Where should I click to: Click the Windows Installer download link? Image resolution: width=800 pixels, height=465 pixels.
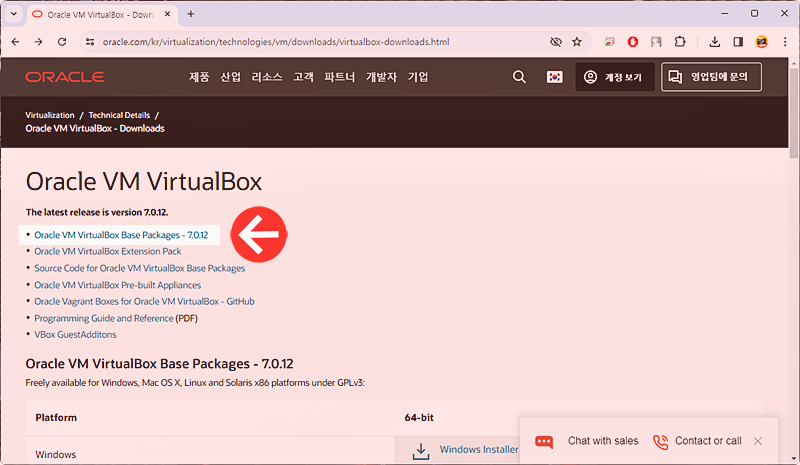[479, 449]
